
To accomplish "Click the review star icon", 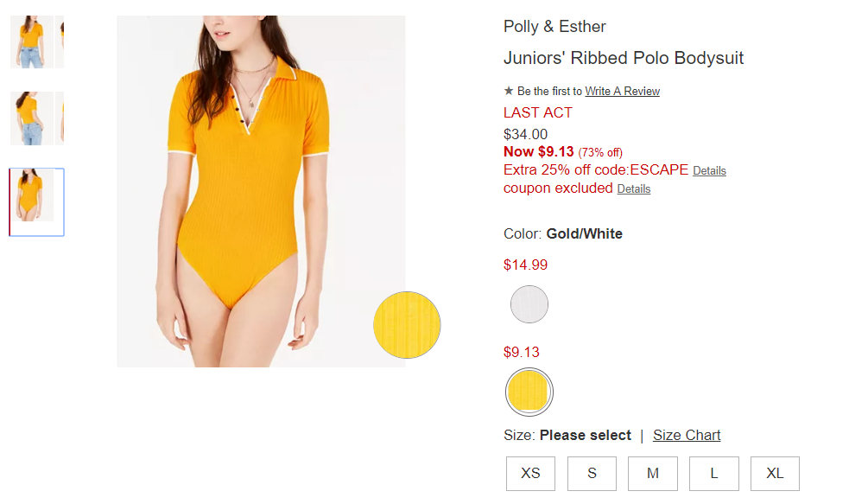I will click(x=508, y=90).
